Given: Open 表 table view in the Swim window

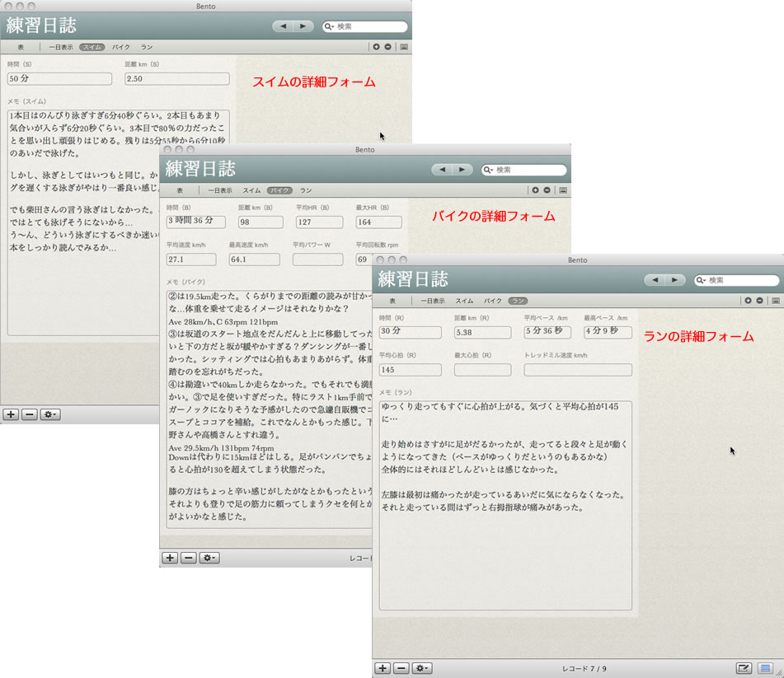Looking at the screenshot, I should (21, 47).
